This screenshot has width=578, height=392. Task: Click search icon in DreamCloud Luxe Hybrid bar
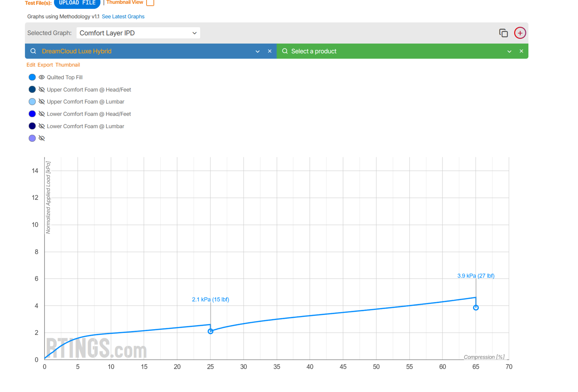(33, 51)
